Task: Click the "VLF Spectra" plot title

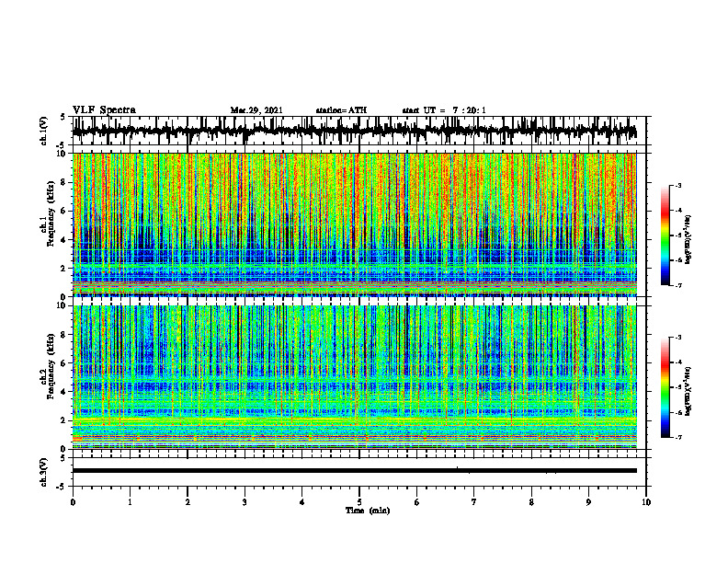Action: (104, 110)
